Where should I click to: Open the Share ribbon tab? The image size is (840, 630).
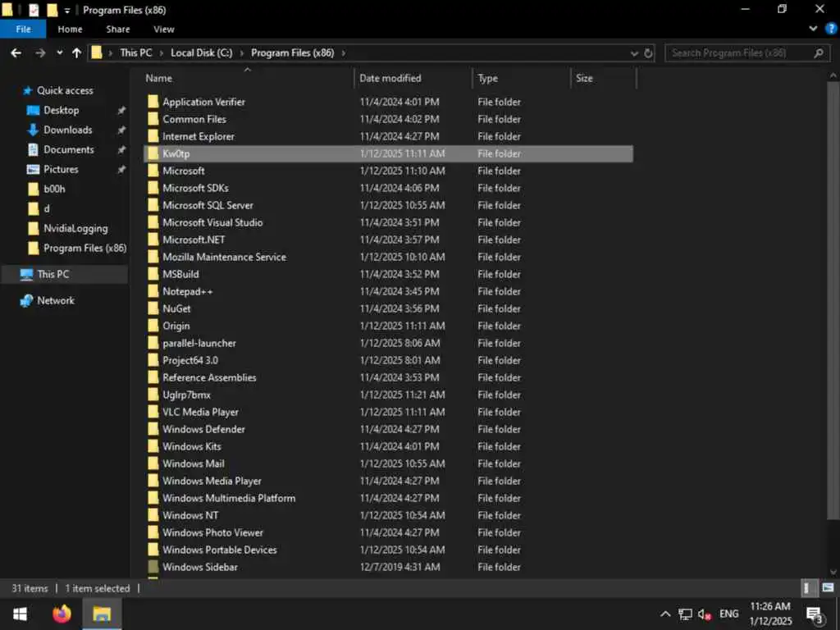click(x=118, y=29)
